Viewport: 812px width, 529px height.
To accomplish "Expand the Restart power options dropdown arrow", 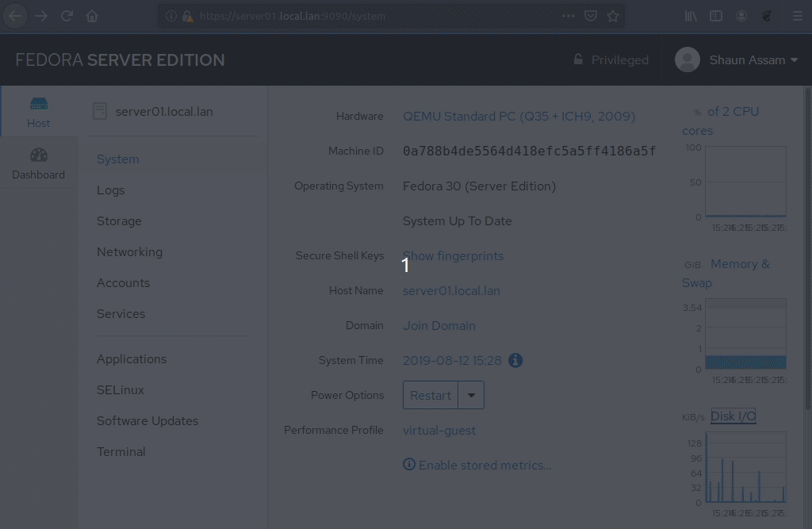I will 471,395.
